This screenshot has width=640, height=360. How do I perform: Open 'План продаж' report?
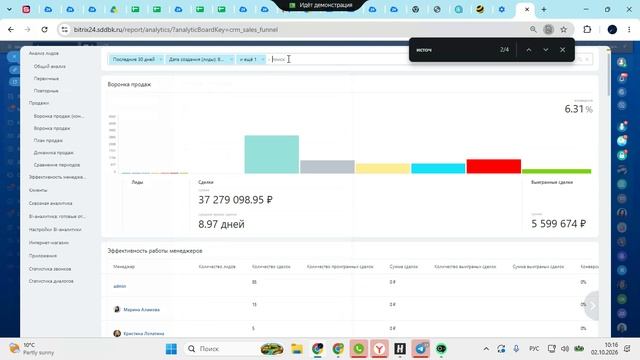(48, 140)
